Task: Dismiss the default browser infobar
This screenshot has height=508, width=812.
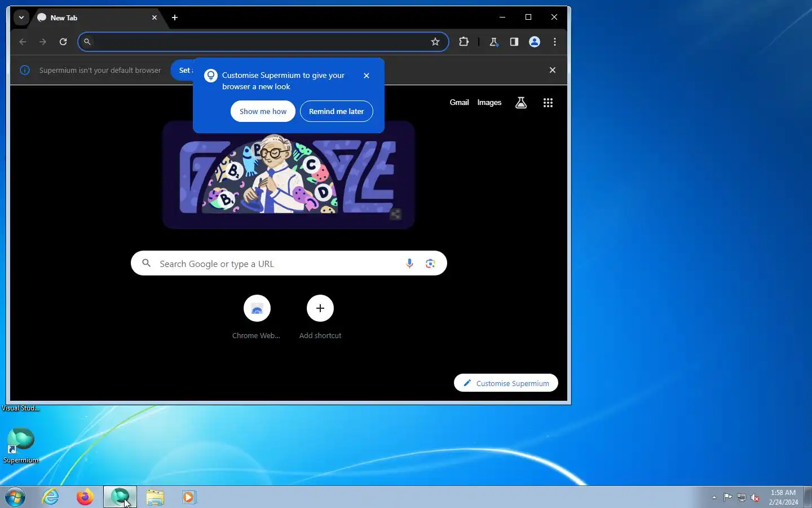Action: (x=553, y=70)
